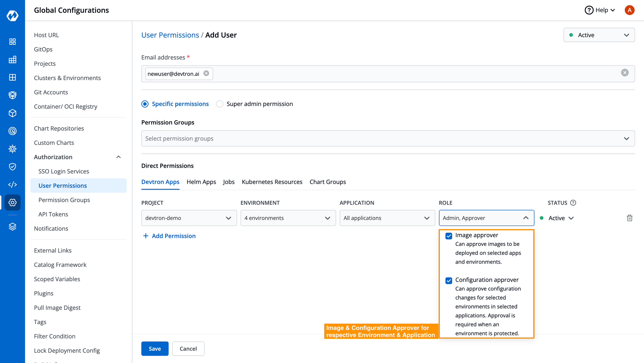Viewport: 644px width, 363px height.
Task: Open Chart Repositories settings
Action: (59, 128)
